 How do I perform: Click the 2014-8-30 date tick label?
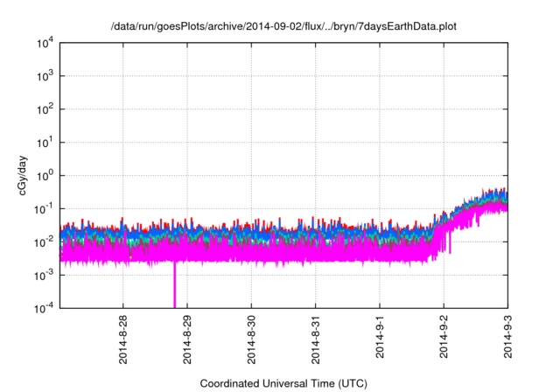tap(251, 339)
